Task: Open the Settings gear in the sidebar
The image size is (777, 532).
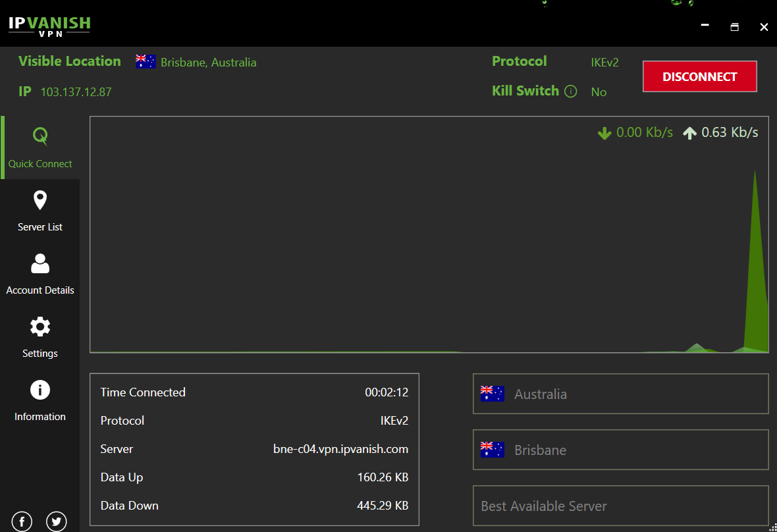Action: 40,326
